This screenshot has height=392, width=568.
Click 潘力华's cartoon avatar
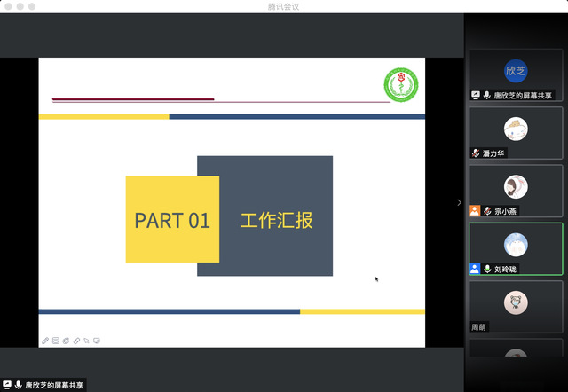(x=516, y=129)
